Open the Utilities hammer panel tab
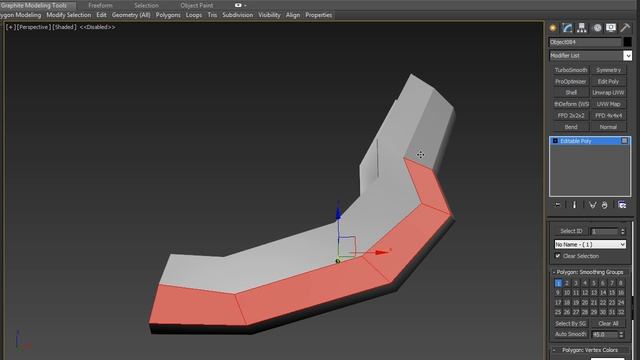Viewport: 640px width, 360px height. [625, 28]
